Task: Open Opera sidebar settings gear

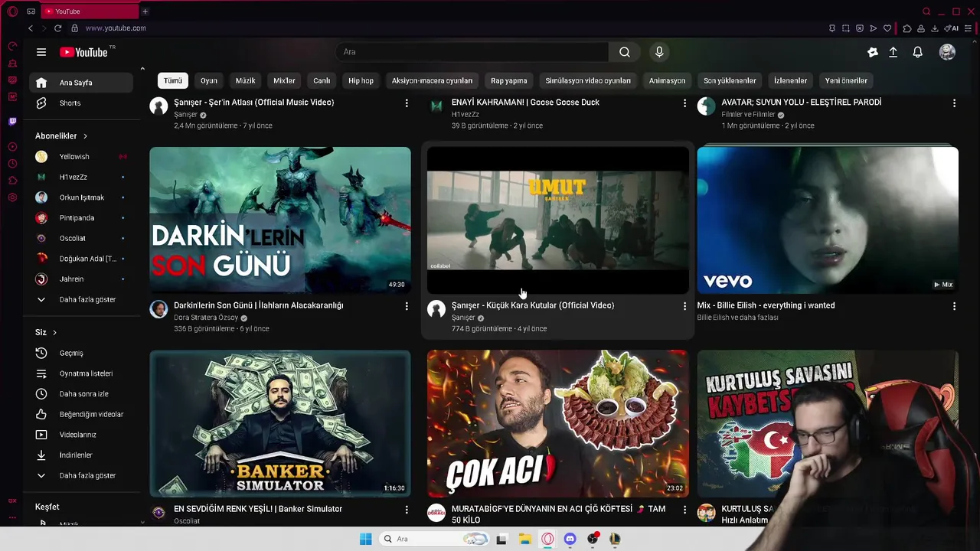Action: 12,197
